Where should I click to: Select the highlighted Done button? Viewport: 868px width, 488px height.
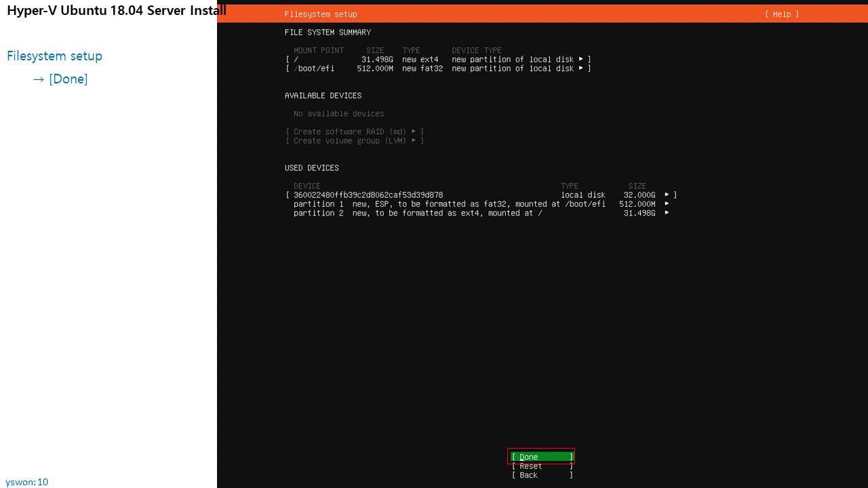[x=542, y=457]
